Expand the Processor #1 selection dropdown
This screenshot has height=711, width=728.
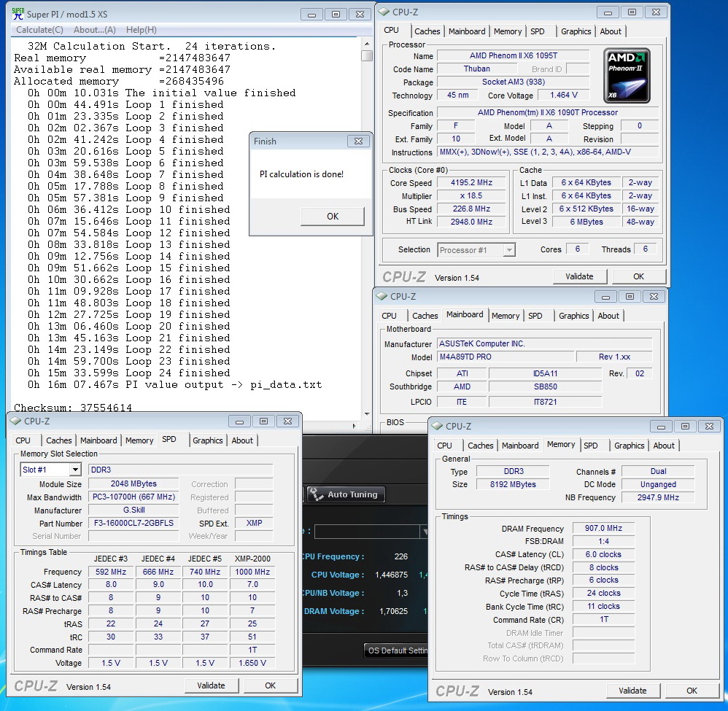tap(509, 250)
